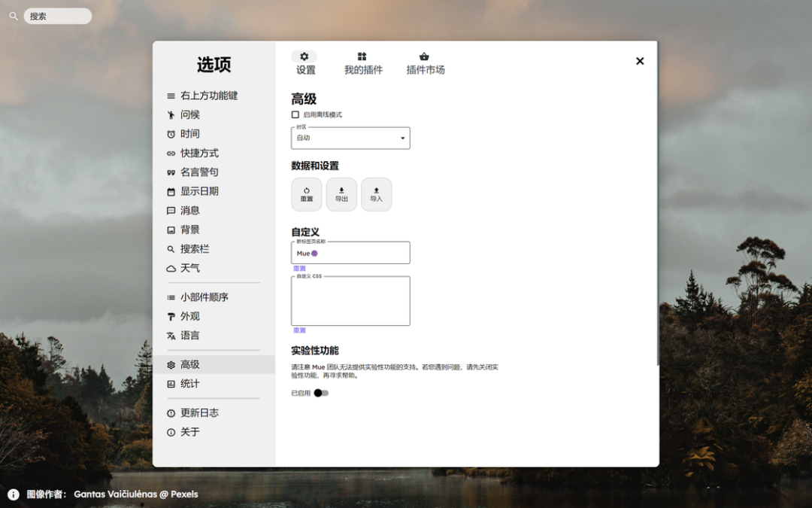The image size is (812, 508).
Task: Click the image icon beside 背景
Action: [x=171, y=230]
